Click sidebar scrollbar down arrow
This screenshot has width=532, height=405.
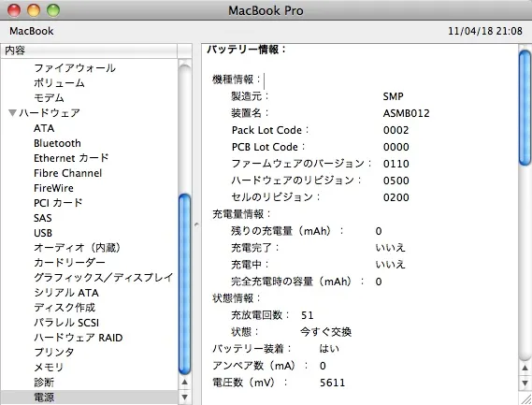coord(185,397)
